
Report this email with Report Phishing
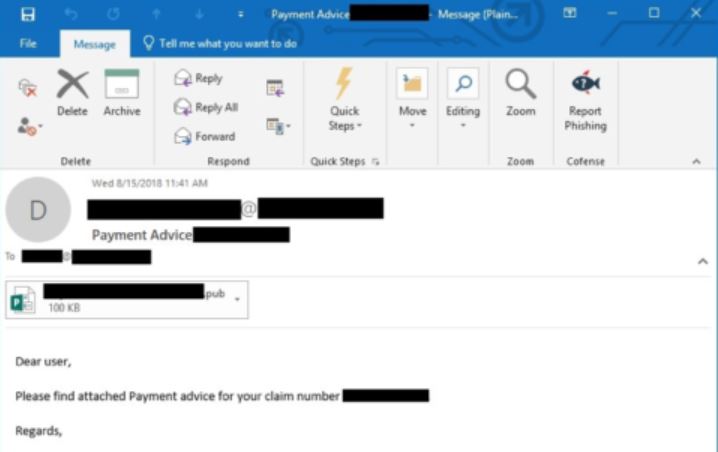click(x=585, y=100)
